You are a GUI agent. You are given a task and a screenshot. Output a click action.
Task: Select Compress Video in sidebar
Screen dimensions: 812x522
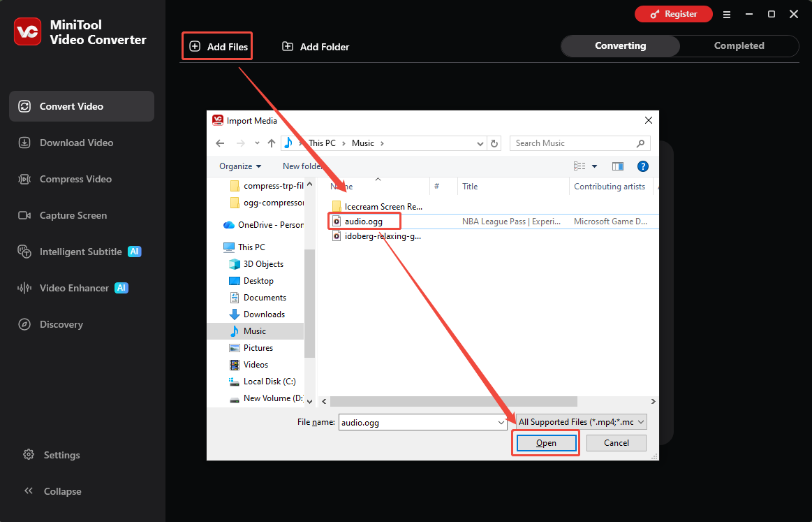pyautogui.click(x=82, y=179)
